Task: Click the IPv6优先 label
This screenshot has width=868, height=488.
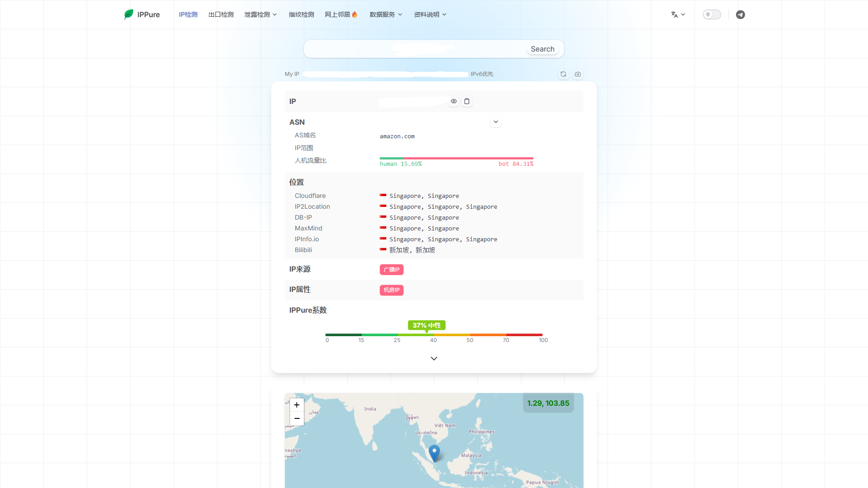Action: click(x=482, y=74)
